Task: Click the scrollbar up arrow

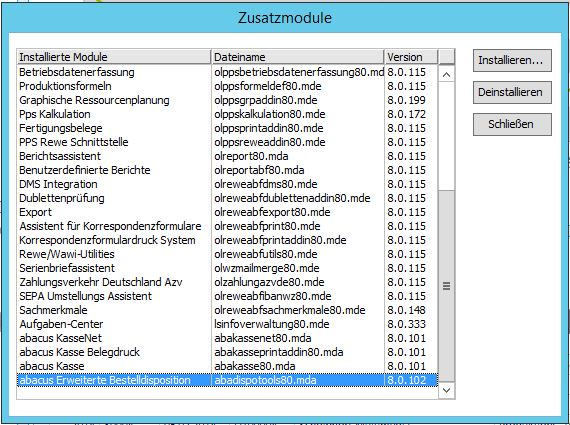Action: point(447,75)
